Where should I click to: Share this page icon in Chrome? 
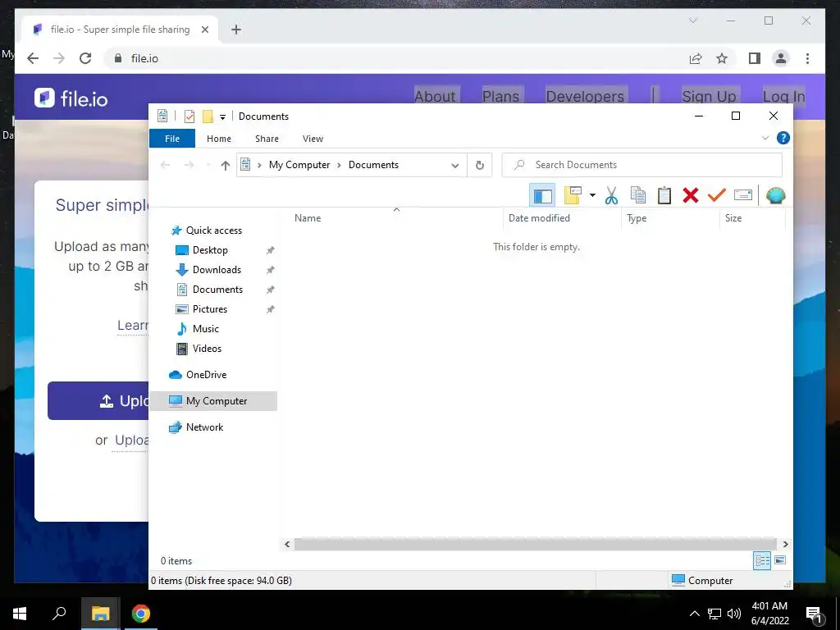tap(696, 58)
